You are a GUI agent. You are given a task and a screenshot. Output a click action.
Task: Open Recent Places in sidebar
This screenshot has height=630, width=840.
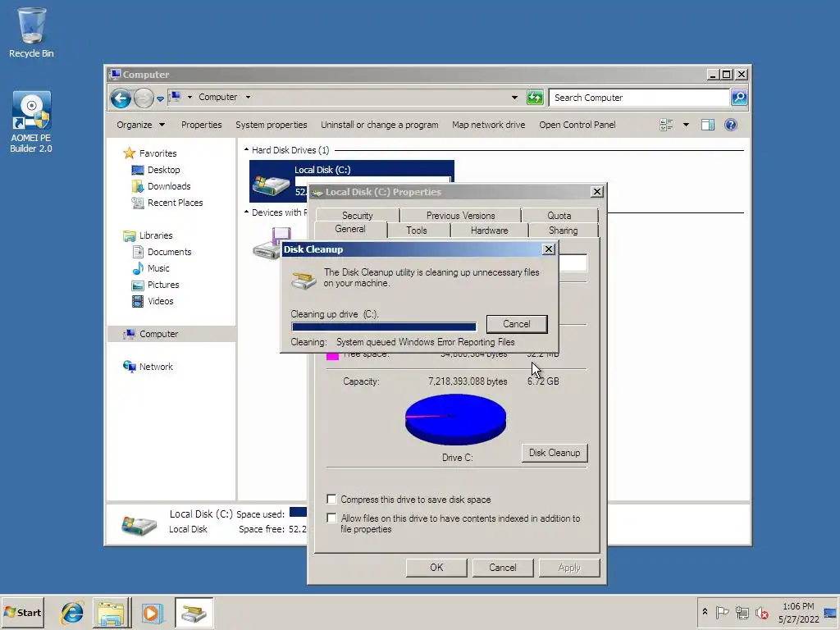coord(176,203)
